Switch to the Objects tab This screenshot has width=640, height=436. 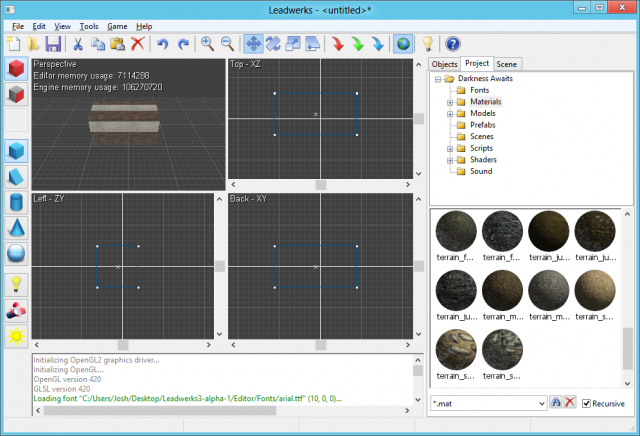tap(444, 64)
